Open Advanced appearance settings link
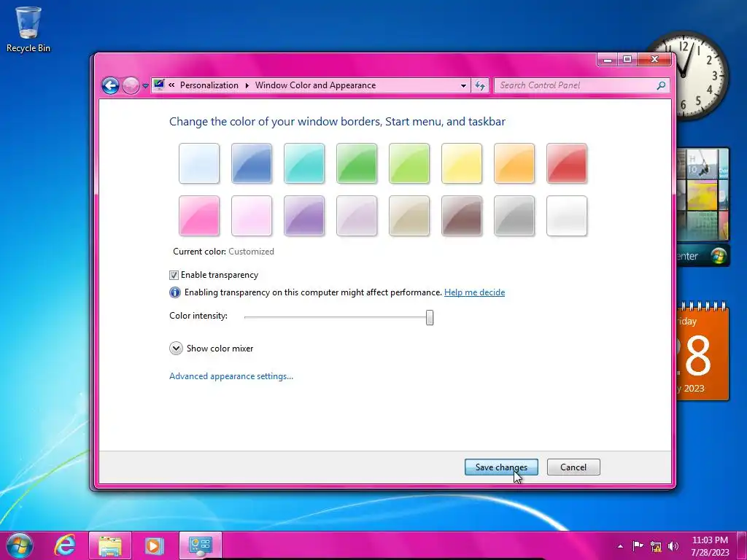Image resolution: width=747 pixels, height=560 pixels. 231,376
